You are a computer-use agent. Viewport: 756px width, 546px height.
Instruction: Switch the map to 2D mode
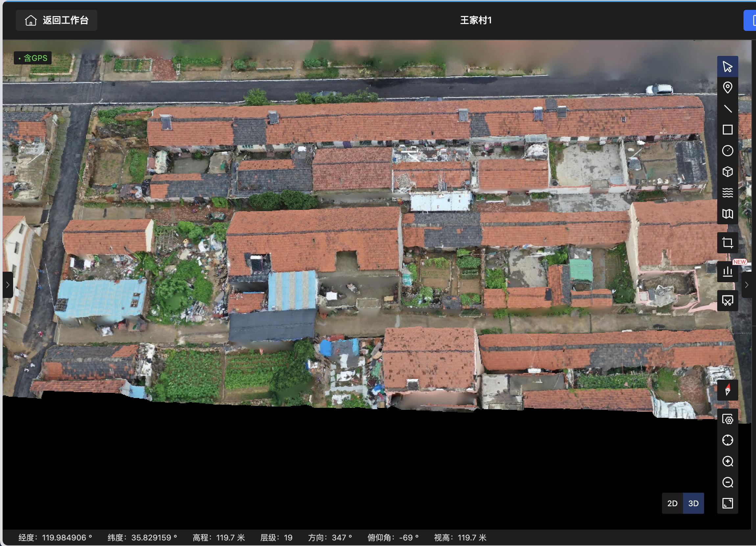tap(672, 503)
